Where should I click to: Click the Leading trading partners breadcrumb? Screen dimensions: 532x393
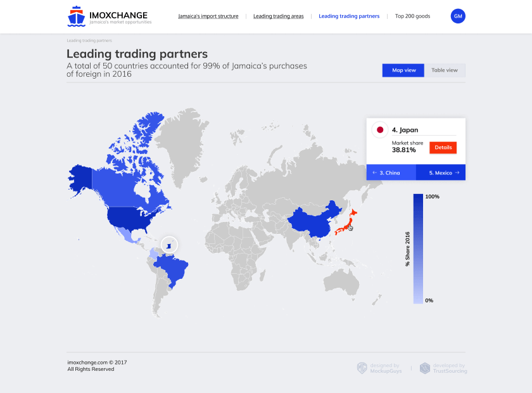coord(89,41)
